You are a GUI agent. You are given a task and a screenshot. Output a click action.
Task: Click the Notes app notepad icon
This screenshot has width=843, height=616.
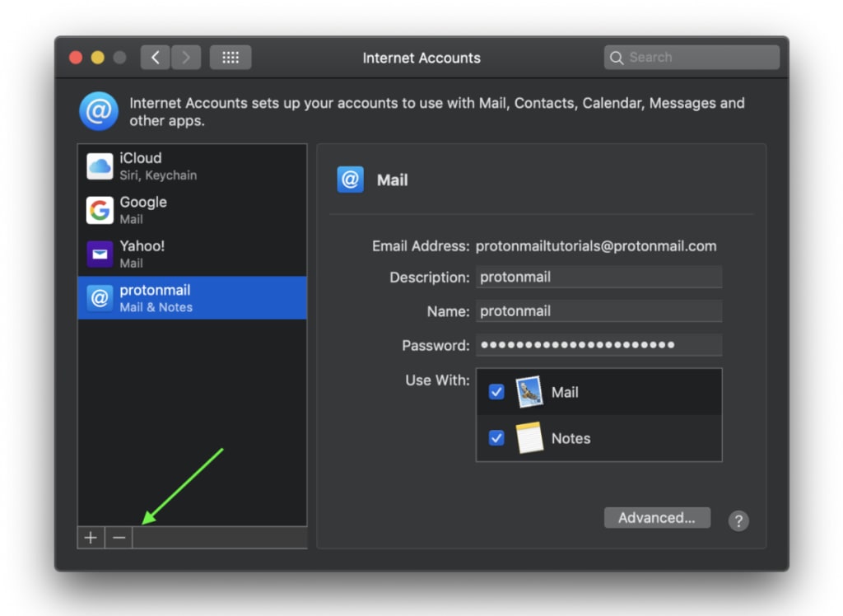(529, 438)
